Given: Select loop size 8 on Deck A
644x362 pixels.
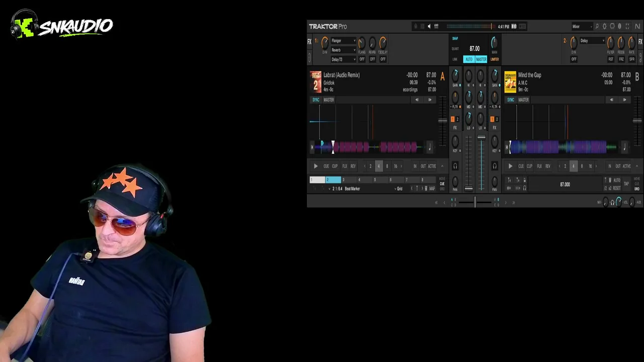Looking at the screenshot, I should (x=387, y=166).
